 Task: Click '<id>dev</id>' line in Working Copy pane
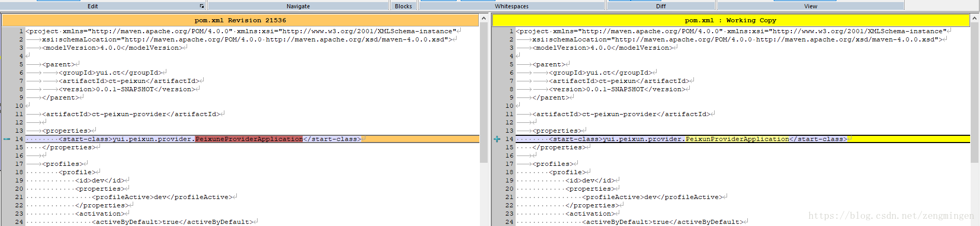coord(590,180)
